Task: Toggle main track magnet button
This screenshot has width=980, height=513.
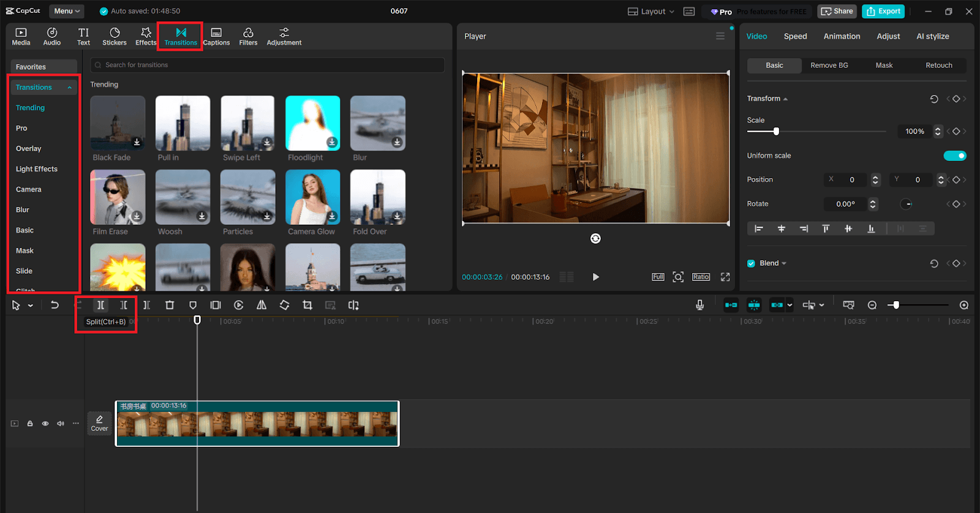Action: [x=731, y=305]
